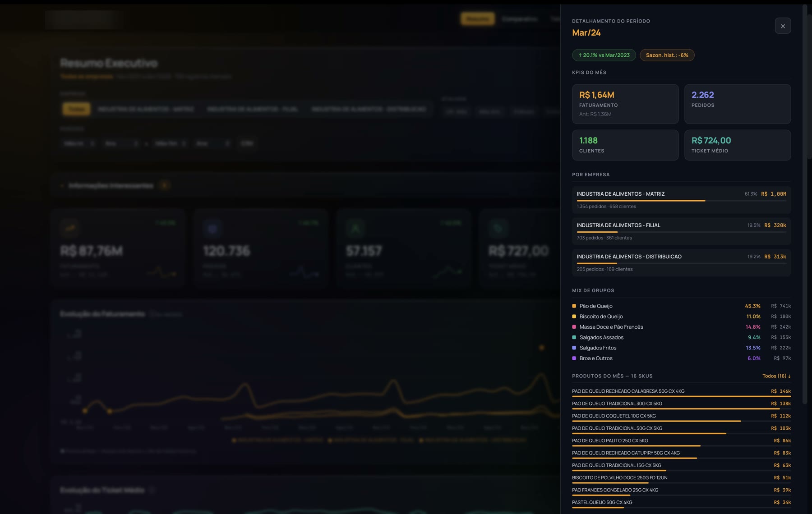The height and width of the screenshot is (514, 812).
Task: Click the 45.3% mix percentage value
Action: [x=752, y=306]
